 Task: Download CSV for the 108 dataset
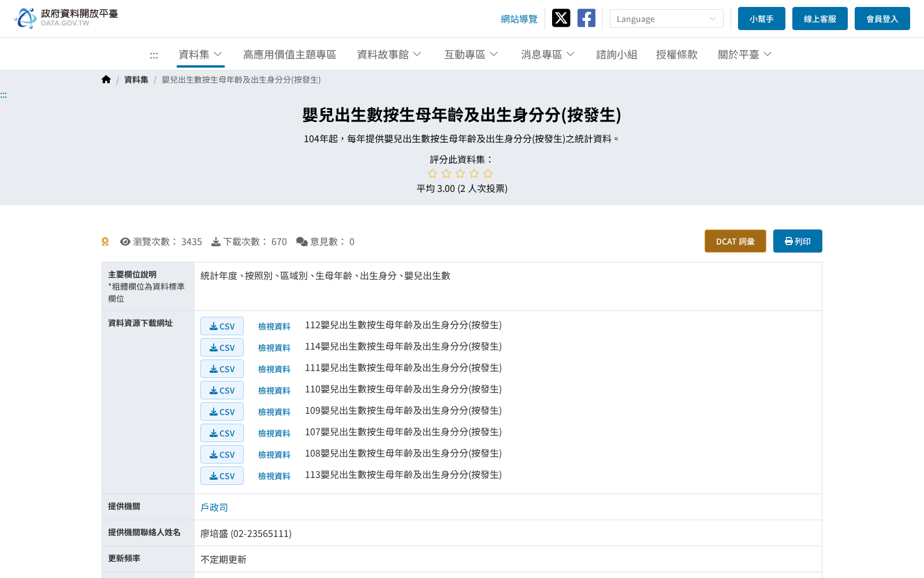[x=222, y=454]
